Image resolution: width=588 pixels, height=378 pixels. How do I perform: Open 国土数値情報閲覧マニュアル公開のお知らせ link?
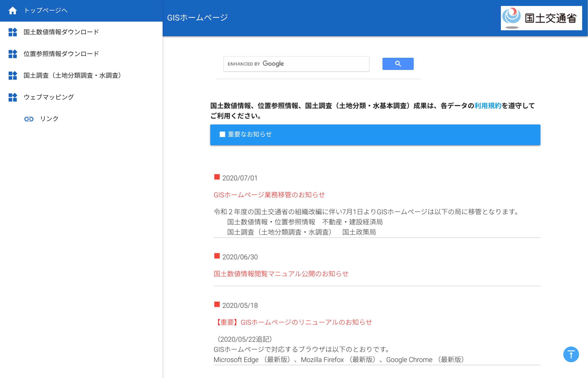pos(281,274)
